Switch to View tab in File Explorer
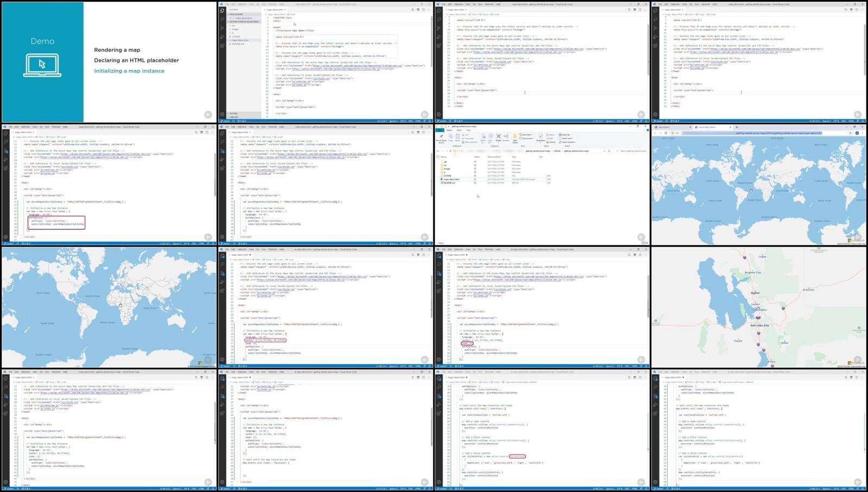Viewport: 868px width, 492px height. [468, 130]
